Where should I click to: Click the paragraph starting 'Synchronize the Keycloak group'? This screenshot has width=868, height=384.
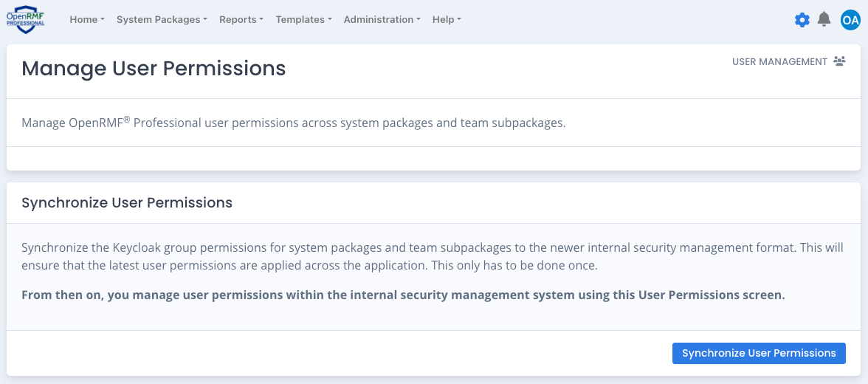click(x=433, y=256)
